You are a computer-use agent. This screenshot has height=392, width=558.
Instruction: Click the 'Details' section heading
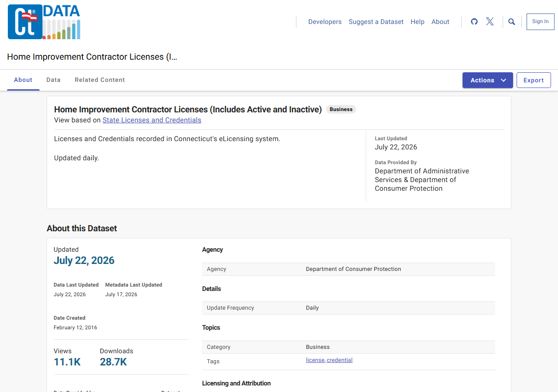tap(211, 289)
